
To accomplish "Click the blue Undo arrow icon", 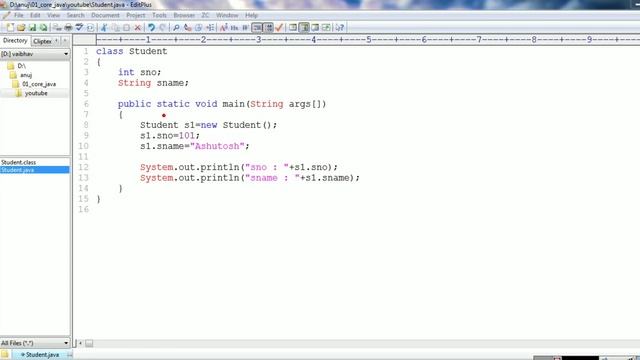I will coord(151,27).
